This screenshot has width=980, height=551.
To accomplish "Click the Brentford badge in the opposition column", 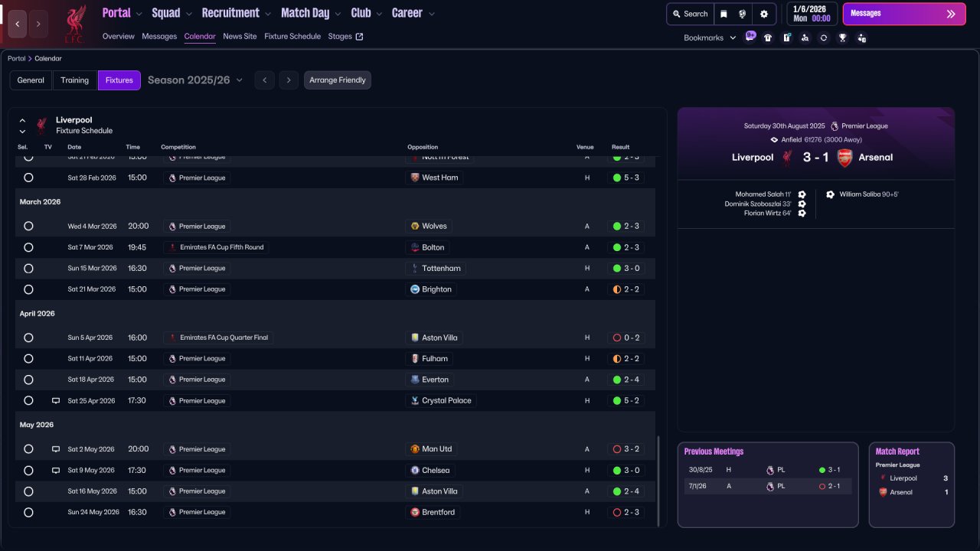I will click(415, 512).
